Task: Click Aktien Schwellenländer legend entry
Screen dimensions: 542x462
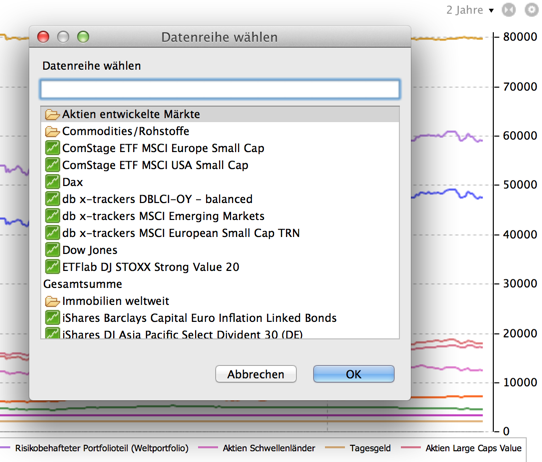Action: coord(269,448)
